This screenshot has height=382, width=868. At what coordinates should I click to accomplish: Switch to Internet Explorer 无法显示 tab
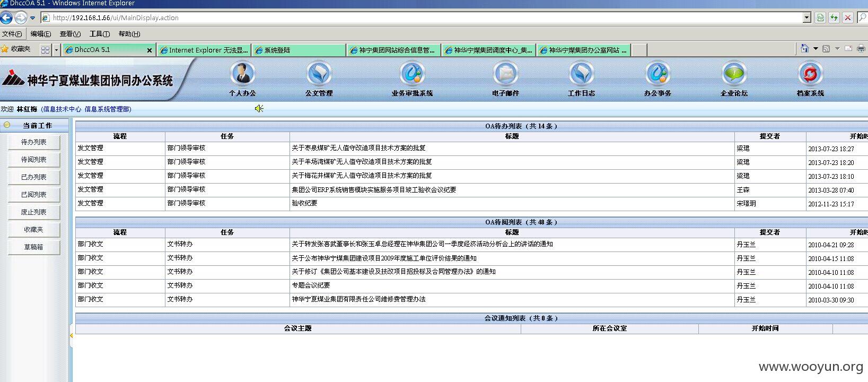204,50
